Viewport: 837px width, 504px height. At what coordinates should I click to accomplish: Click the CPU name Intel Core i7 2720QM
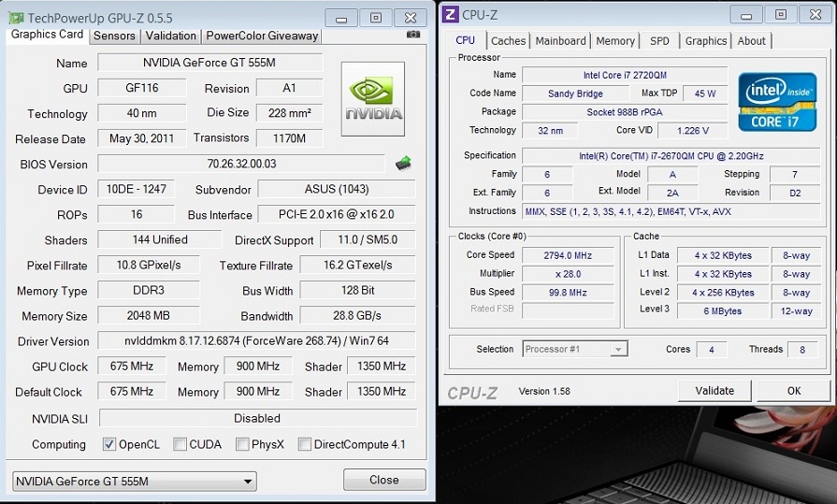[x=625, y=76]
